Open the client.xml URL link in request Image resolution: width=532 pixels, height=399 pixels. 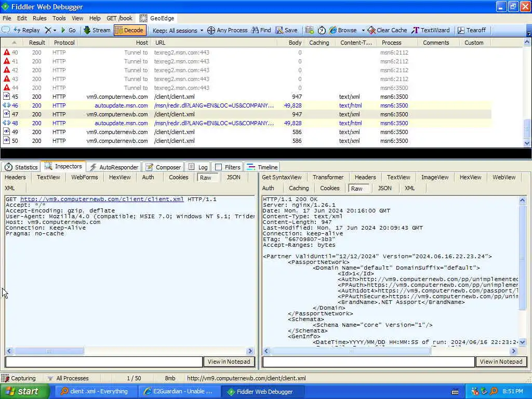pos(102,199)
